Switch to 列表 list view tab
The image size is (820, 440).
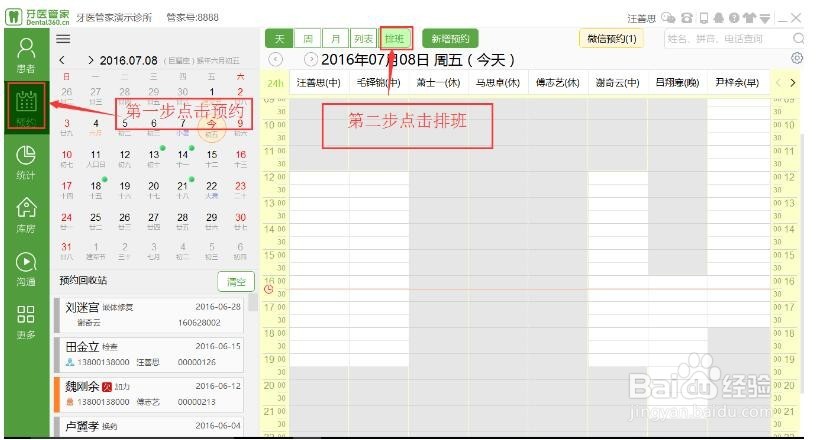pos(363,39)
